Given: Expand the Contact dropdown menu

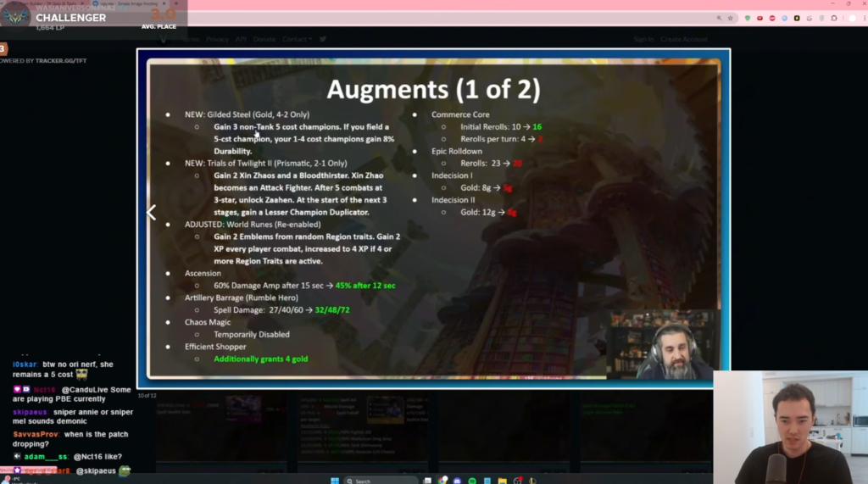Looking at the screenshot, I should 297,39.
